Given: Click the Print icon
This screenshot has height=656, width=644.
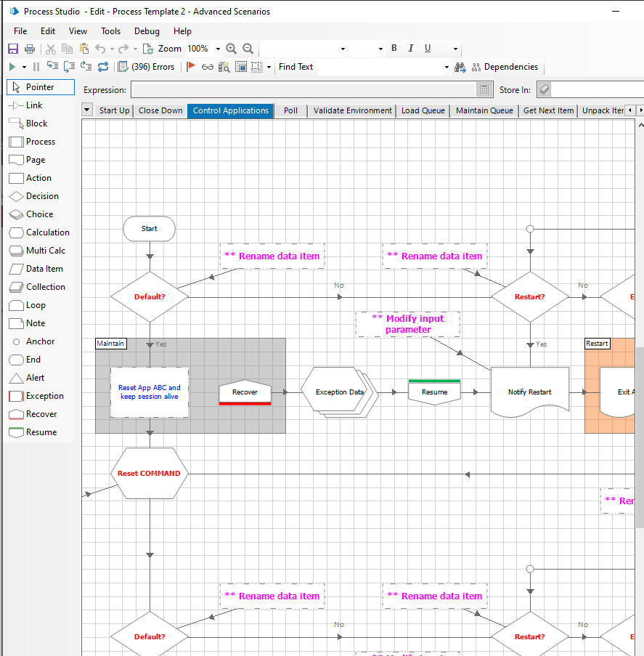Looking at the screenshot, I should click(30, 49).
